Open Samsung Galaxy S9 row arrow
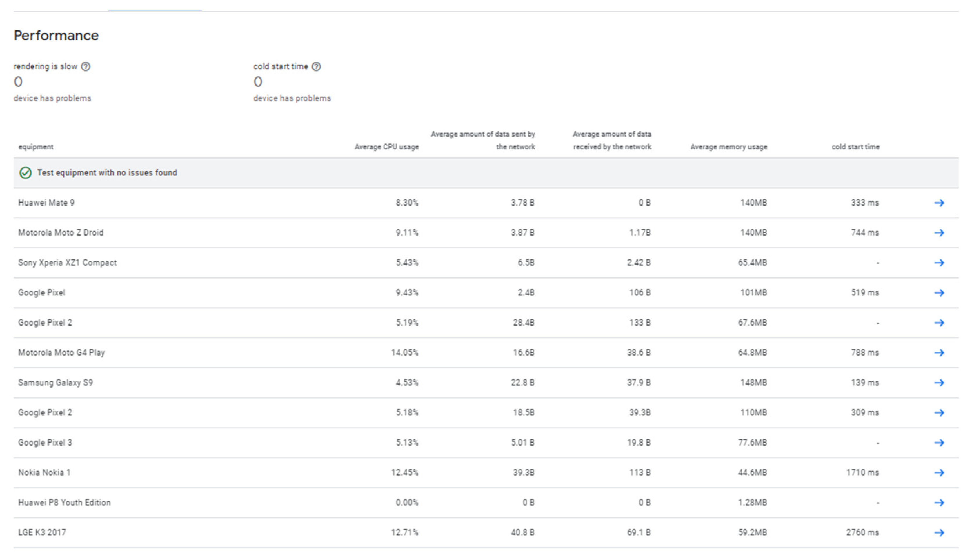 [x=939, y=383]
